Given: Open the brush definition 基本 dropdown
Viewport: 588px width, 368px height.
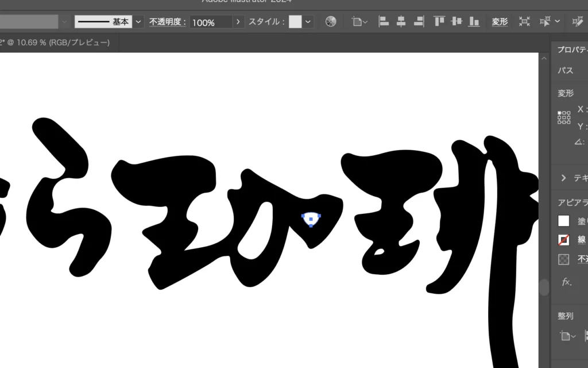Looking at the screenshot, I should click(138, 22).
